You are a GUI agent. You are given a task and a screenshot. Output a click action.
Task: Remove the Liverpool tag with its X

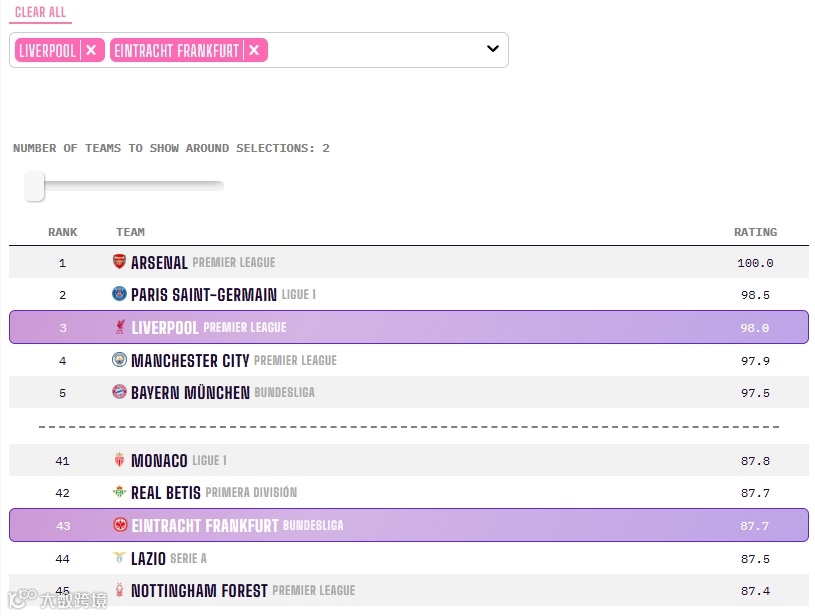coord(91,50)
